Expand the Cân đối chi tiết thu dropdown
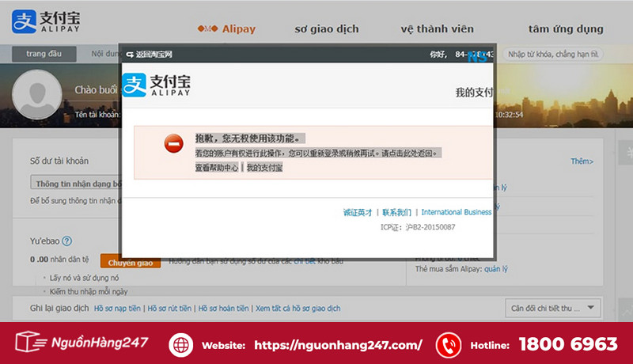The image size is (633, 364). (x=552, y=309)
